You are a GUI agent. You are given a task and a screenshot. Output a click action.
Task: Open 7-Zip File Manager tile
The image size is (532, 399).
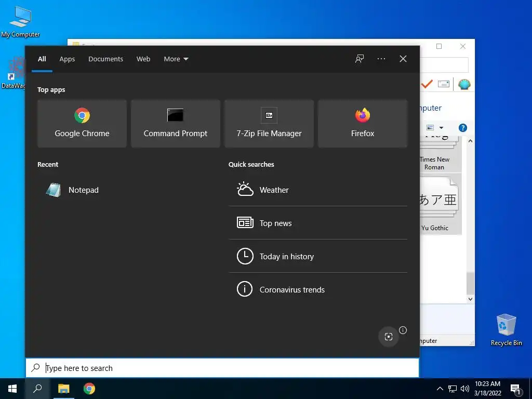[x=269, y=124]
